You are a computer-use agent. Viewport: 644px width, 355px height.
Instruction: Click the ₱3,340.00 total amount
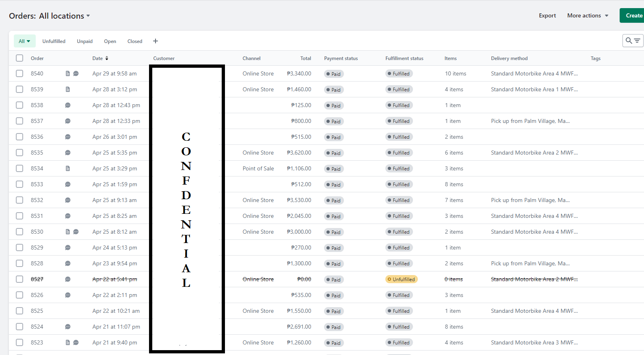(299, 73)
